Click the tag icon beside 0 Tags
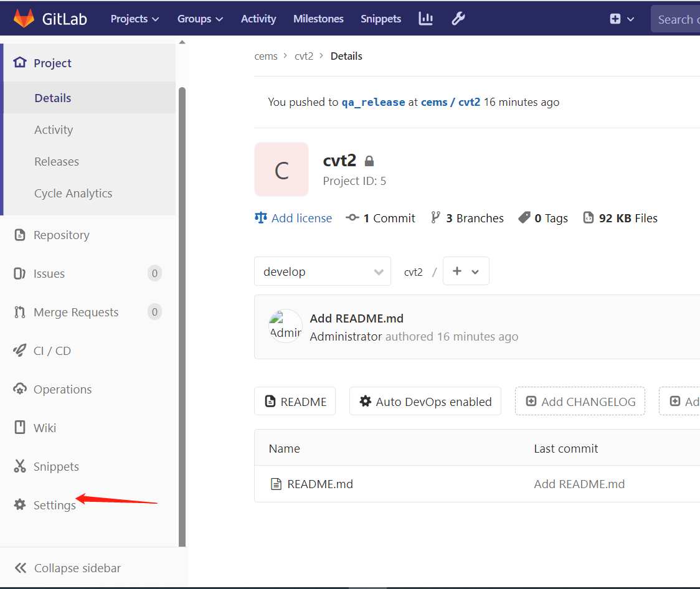The width and height of the screenshot is (700, 589). point(524,217)
